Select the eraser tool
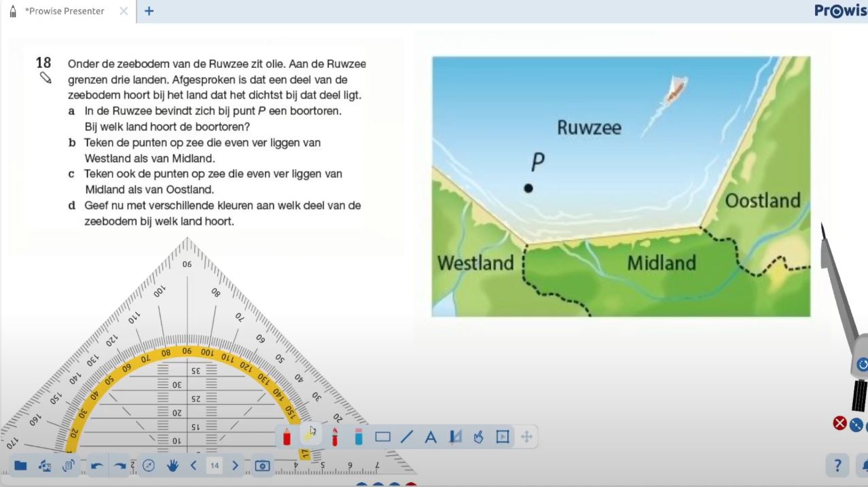Image resolution: width=868 pixels, height=487 pixels. 359,437
